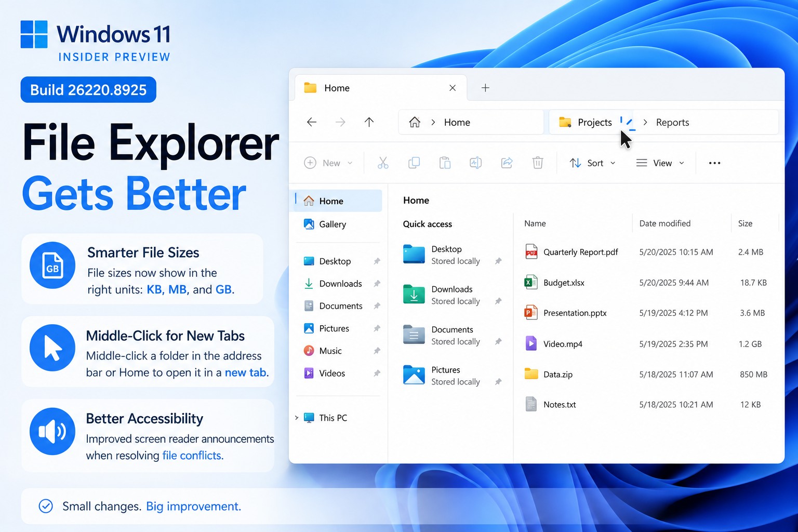Select the Data.zip folder icon

(531, 374)
